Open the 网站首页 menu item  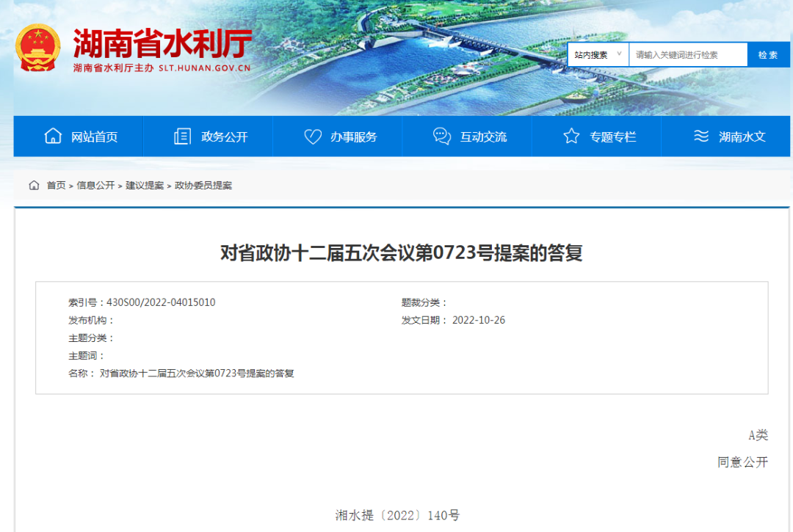[94, 137]
